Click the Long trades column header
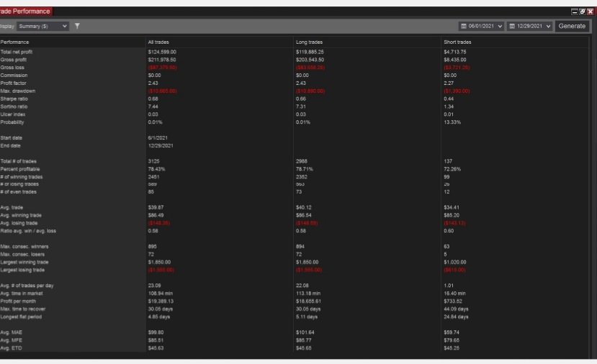 (309, 42)
